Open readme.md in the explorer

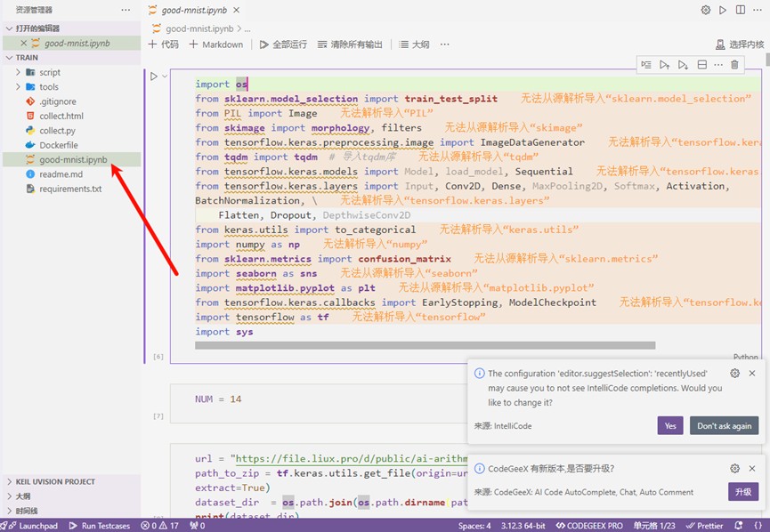[x=72, y=174]
